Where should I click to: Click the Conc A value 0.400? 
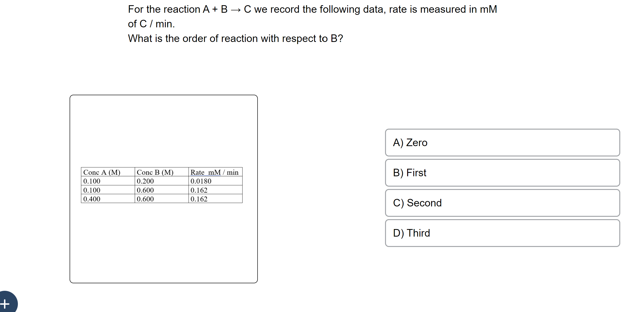(x=92, y=199)
